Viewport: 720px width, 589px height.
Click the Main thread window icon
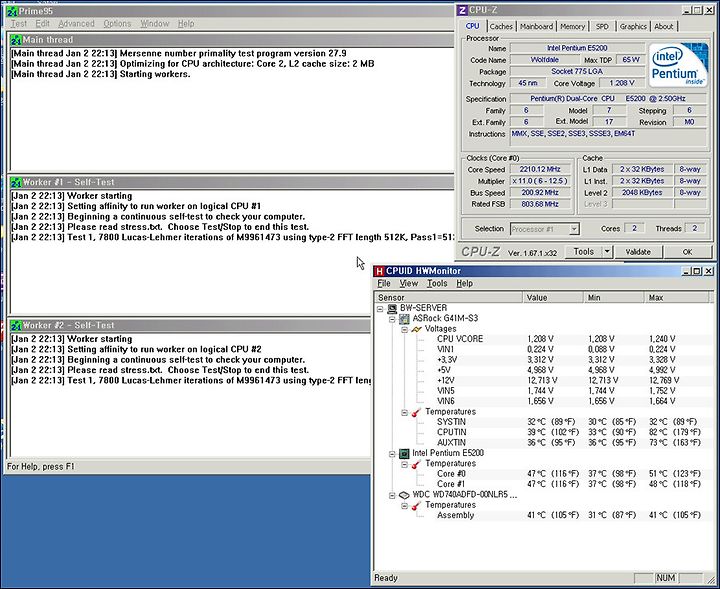(x=16, y=40)
